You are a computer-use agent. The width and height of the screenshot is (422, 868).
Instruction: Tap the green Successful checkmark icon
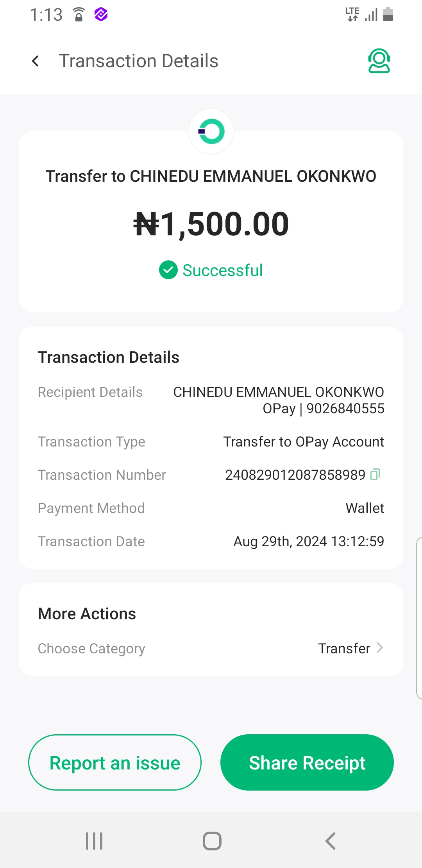(x=168, y=270)
